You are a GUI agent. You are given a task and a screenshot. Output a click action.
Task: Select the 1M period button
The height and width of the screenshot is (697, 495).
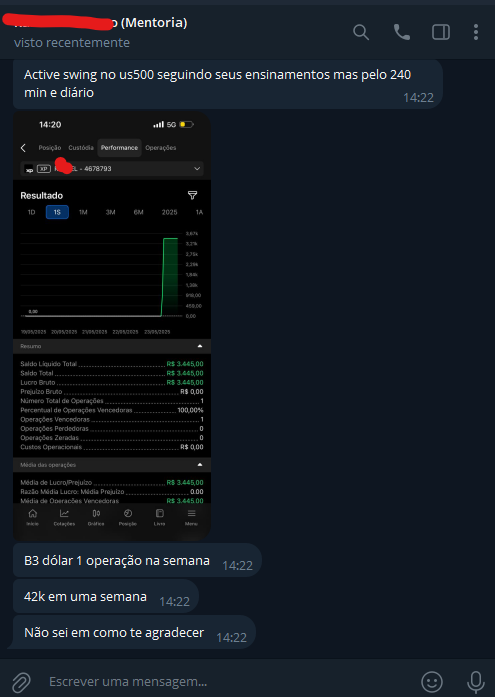click(83, 212)
